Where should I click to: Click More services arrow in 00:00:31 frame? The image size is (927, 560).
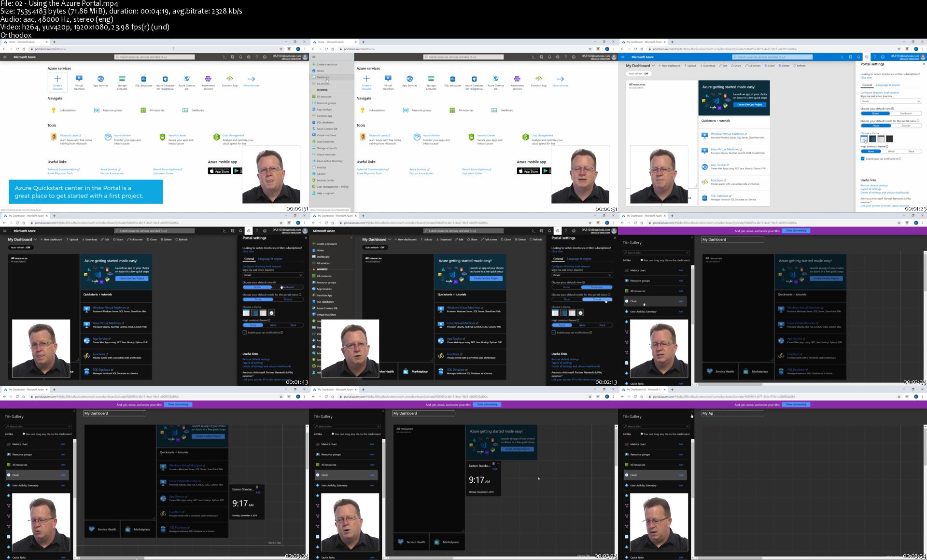click(x=251, y=79)
